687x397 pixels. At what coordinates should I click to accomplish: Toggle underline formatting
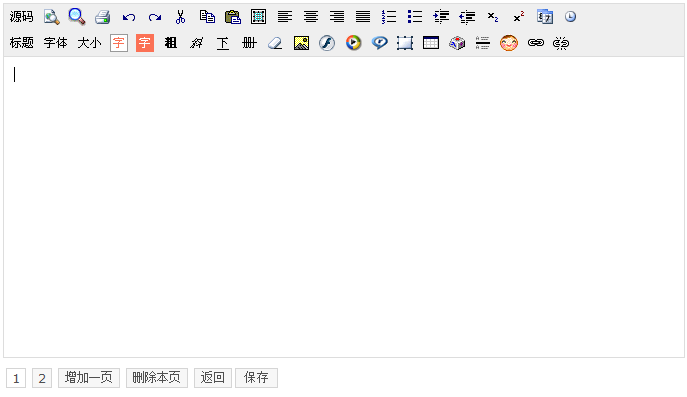[223, 43]
